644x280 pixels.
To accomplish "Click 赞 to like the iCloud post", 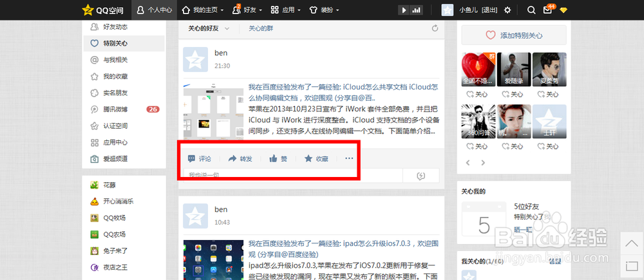I will [x=278, y=159].
